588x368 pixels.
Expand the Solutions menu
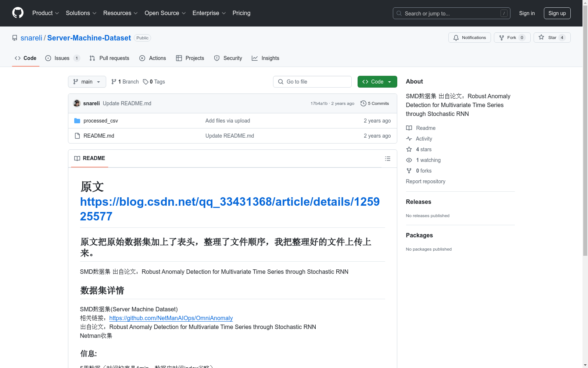point(81,13)
